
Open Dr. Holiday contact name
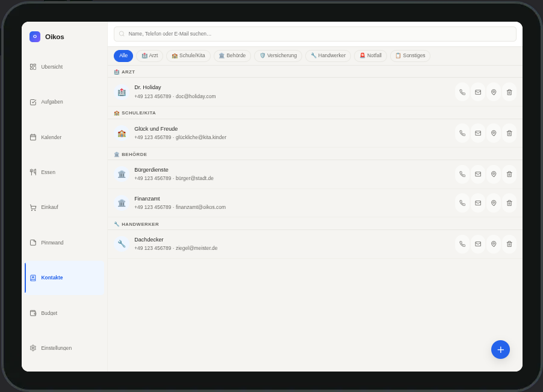pyautogui.click(x=147, y=87)
